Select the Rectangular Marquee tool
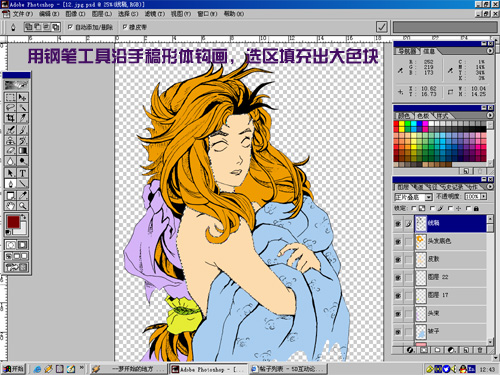500x375 pixels. point(10,97)
